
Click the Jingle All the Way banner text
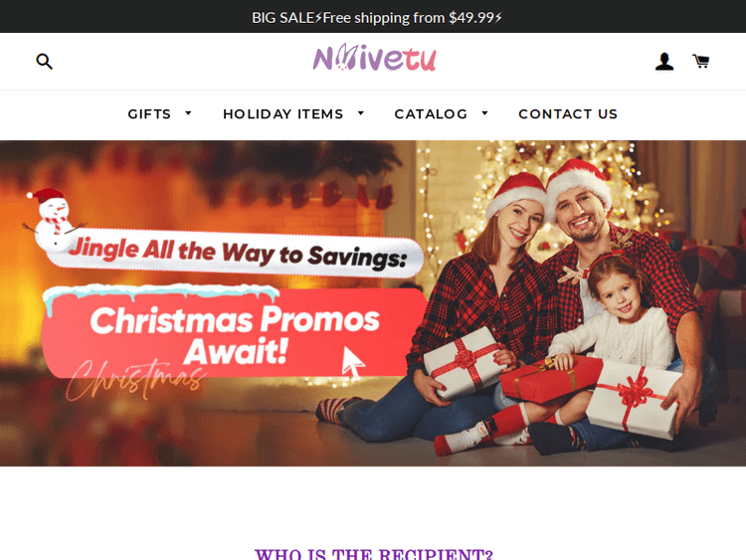click(x=238, y=253)
